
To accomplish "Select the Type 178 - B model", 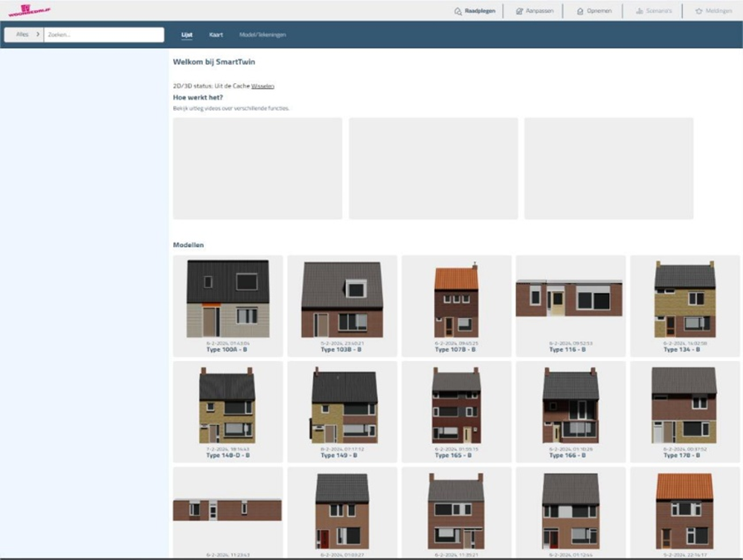I will pos(684,411).
